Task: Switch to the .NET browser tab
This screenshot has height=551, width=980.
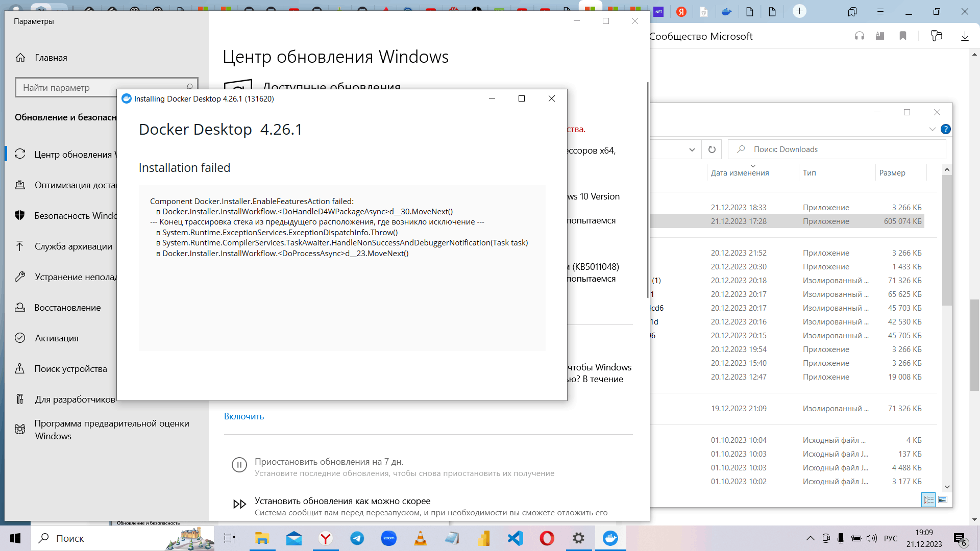Action: 658,11
